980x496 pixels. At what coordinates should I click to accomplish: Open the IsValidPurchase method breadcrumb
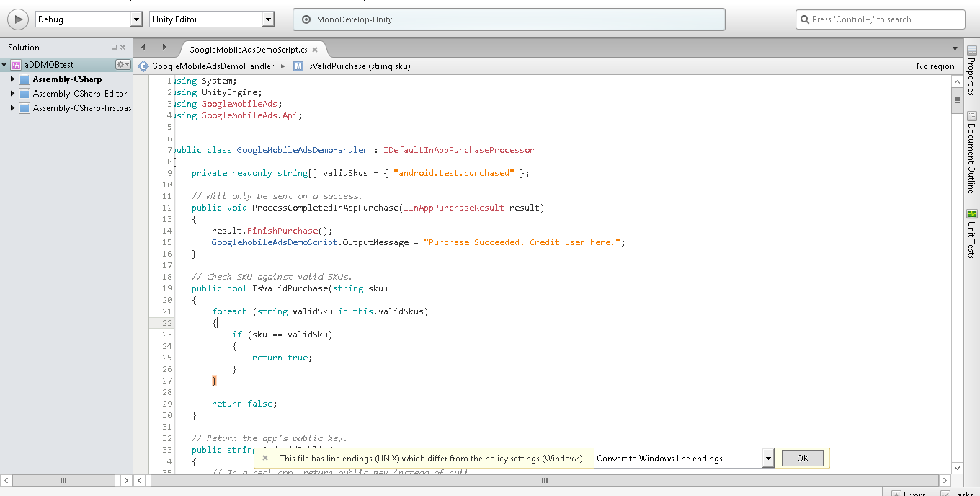tap(357, 66)
